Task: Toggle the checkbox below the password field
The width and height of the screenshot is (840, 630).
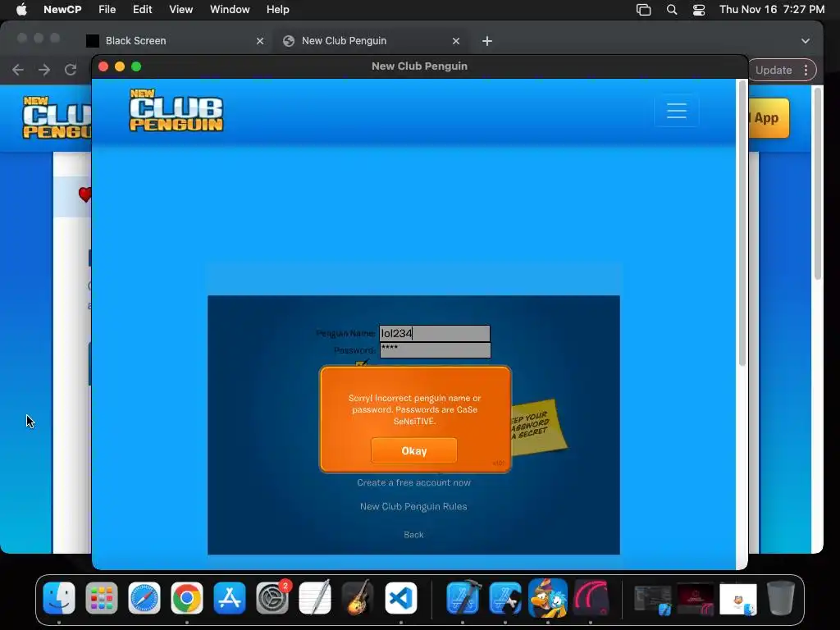Action: coord(362,364)
